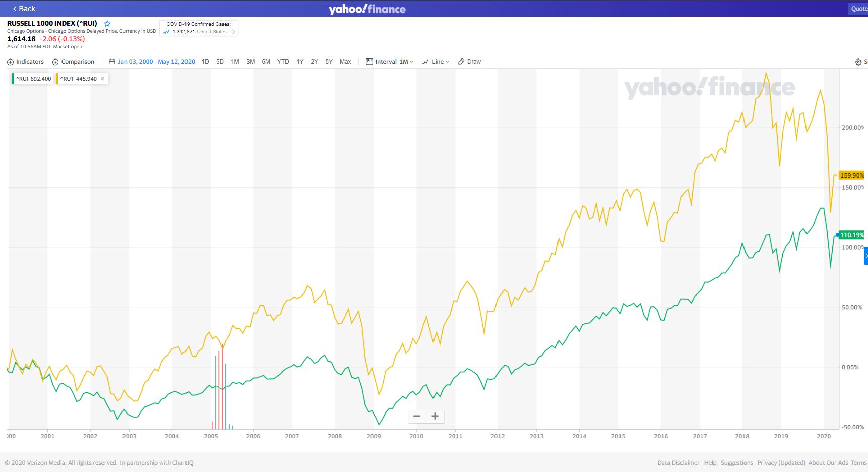Open the Suggestions link
This screenshot has height=472, width=868.
click(x=736, y=463)
